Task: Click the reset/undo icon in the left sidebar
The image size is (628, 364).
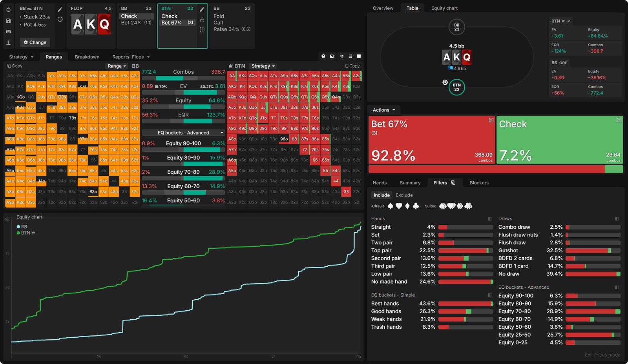Action: pos(9,9)
